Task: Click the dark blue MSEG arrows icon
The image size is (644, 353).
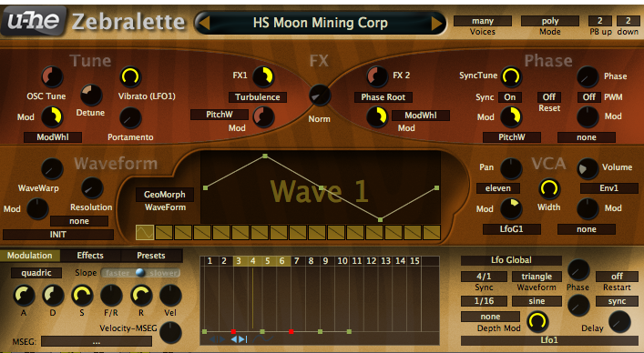Action: click(x=218, y=339)
